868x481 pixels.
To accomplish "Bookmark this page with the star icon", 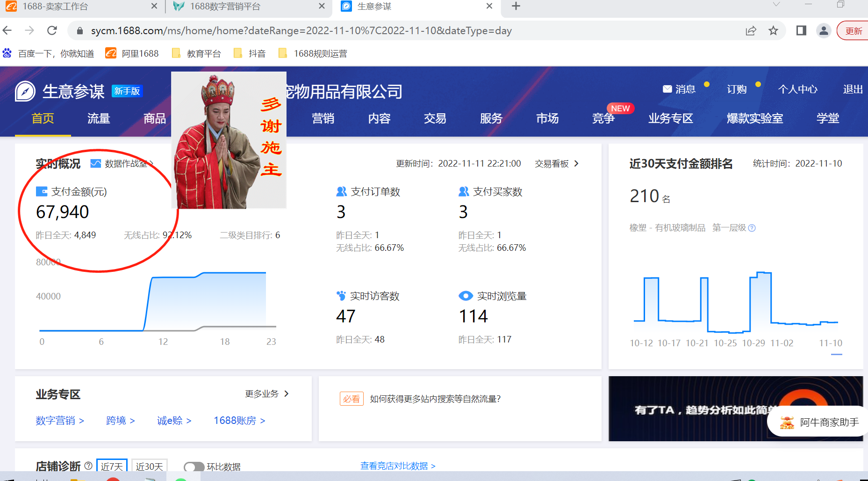I will pyautogui.click(x=773, y=31).
